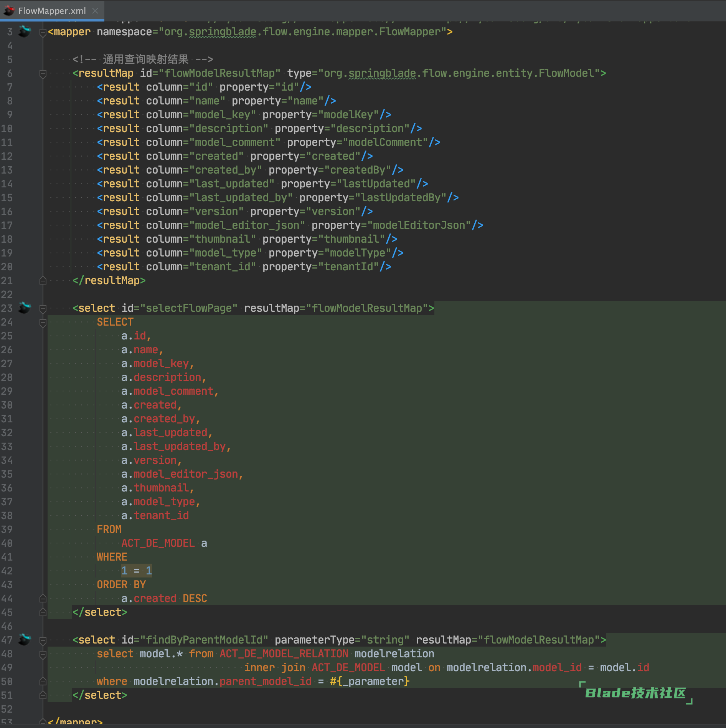Viewport: 726px width, 728px height.
Task: Select the FlowMapper.xml editor tab
Action: [x=52, y=10]
